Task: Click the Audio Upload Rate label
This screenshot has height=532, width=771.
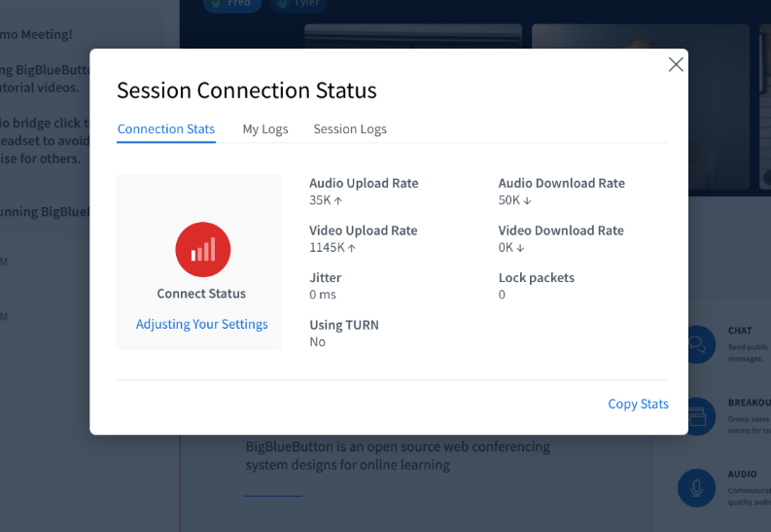Action: point(364,183)
